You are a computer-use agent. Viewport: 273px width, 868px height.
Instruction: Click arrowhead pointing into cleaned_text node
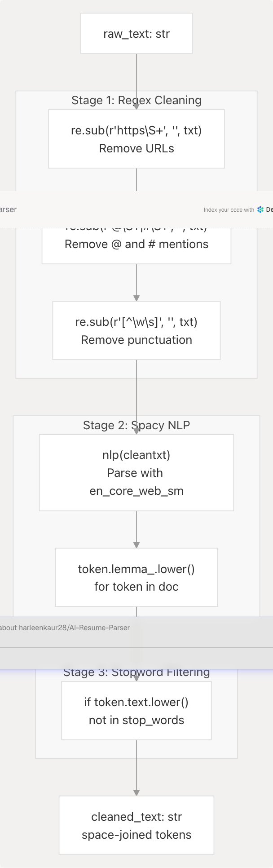(136, 793)
